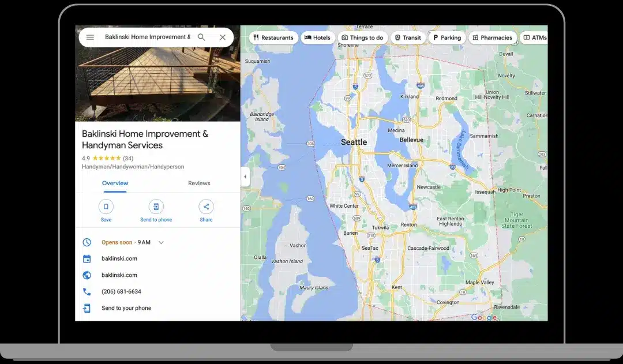Click the Issaquah label on map
Screen dimensions: 623x364
point(485,192)
